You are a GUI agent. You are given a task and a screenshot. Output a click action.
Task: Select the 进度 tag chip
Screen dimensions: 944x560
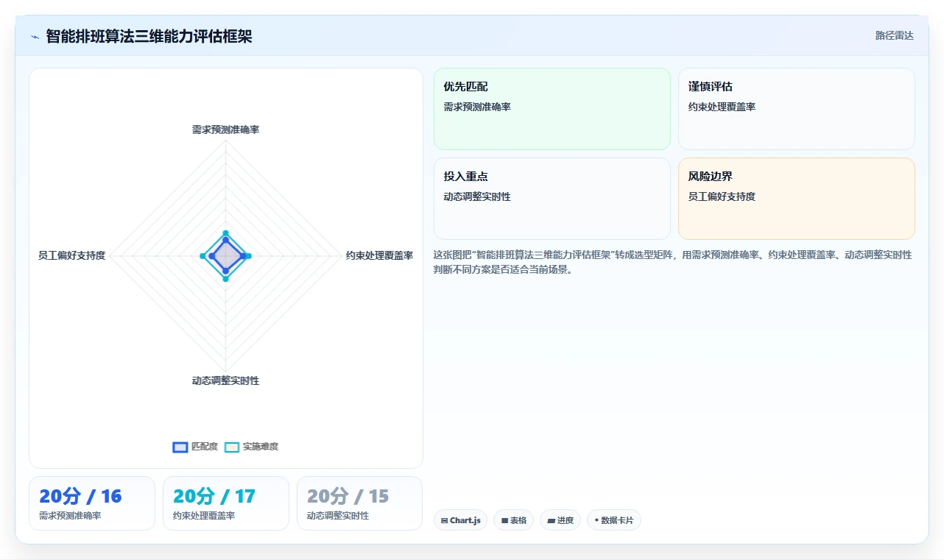pyautogui.click(x=560, y=520)
